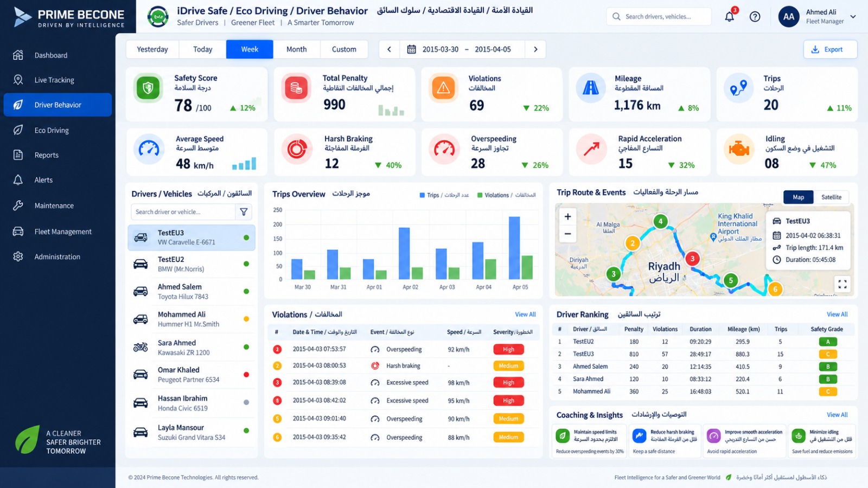The image size is (868, 488).
Task: Click the Harsh Braking icon
Action: click(x=297, y=149)
